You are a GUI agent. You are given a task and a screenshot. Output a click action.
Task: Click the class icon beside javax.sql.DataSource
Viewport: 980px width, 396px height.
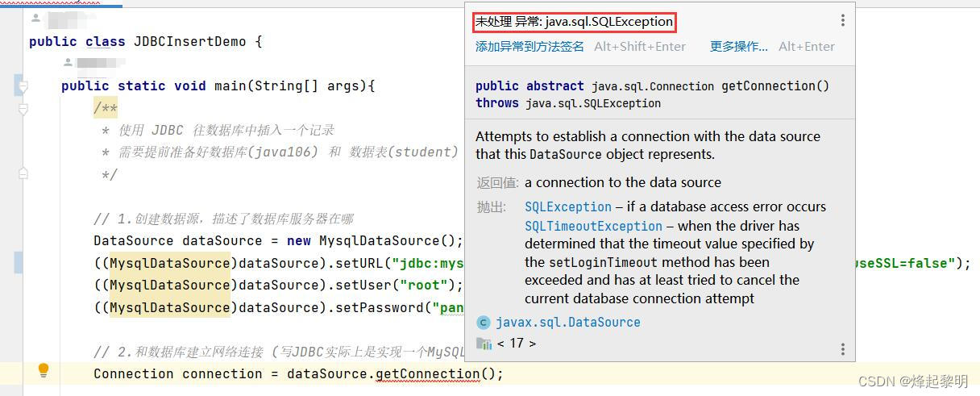tap(484, 323)
